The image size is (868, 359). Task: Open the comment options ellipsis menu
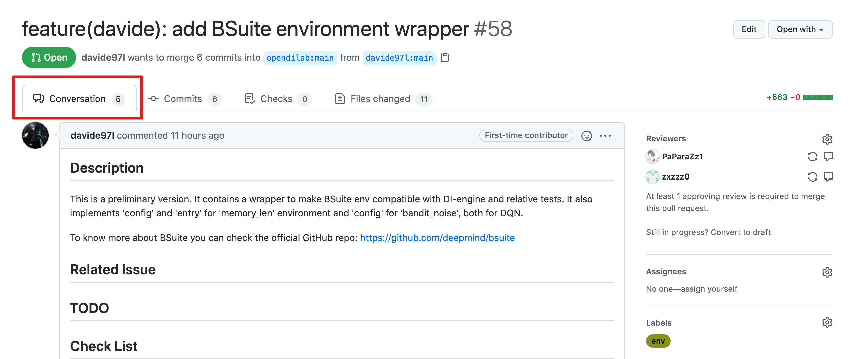point(605,136)
